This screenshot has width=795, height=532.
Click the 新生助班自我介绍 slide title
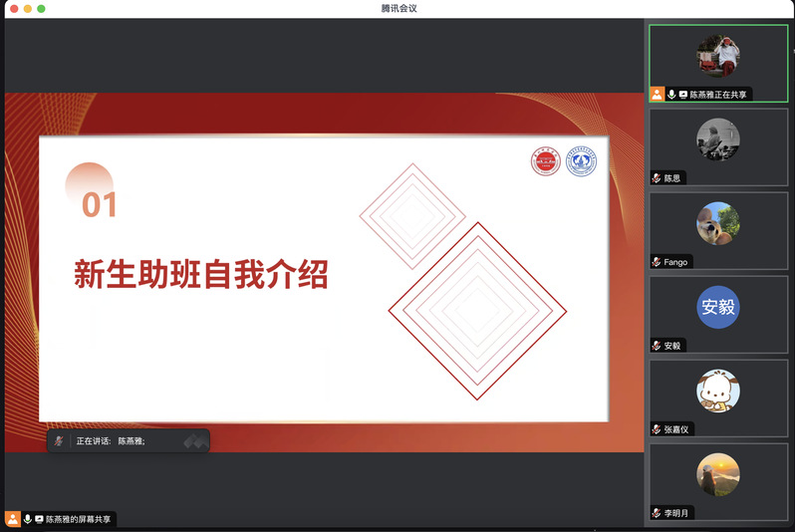click(200, 274)
